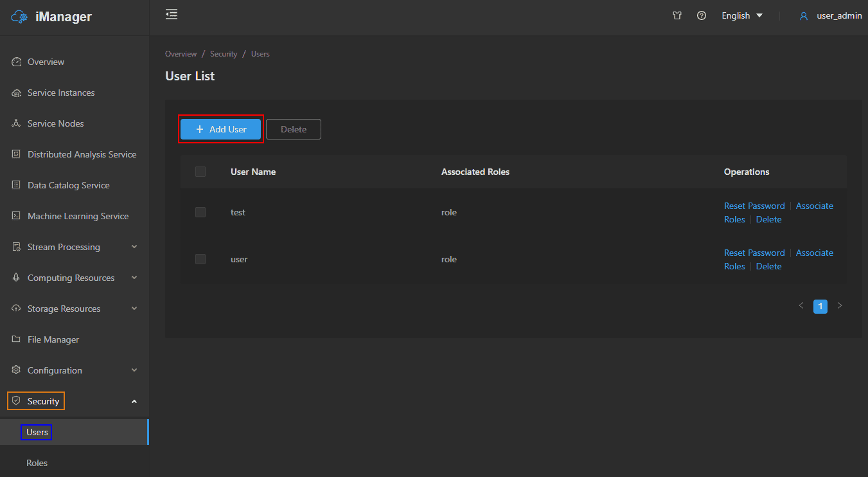
Task: Expand the Stream Processing submenu
Action: coord(134,247)
